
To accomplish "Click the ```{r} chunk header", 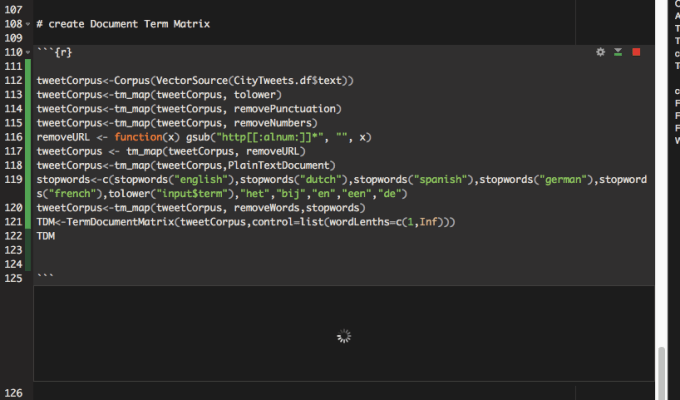I will pos(54,52).
